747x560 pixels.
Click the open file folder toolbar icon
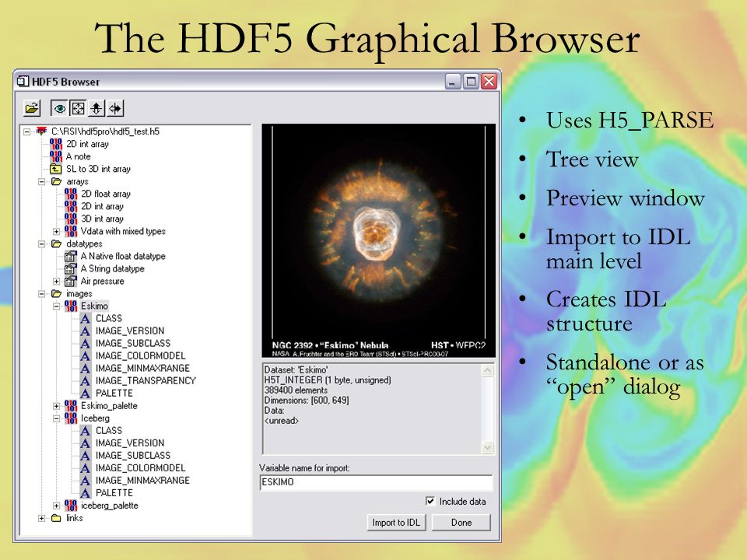click(32, 108)
